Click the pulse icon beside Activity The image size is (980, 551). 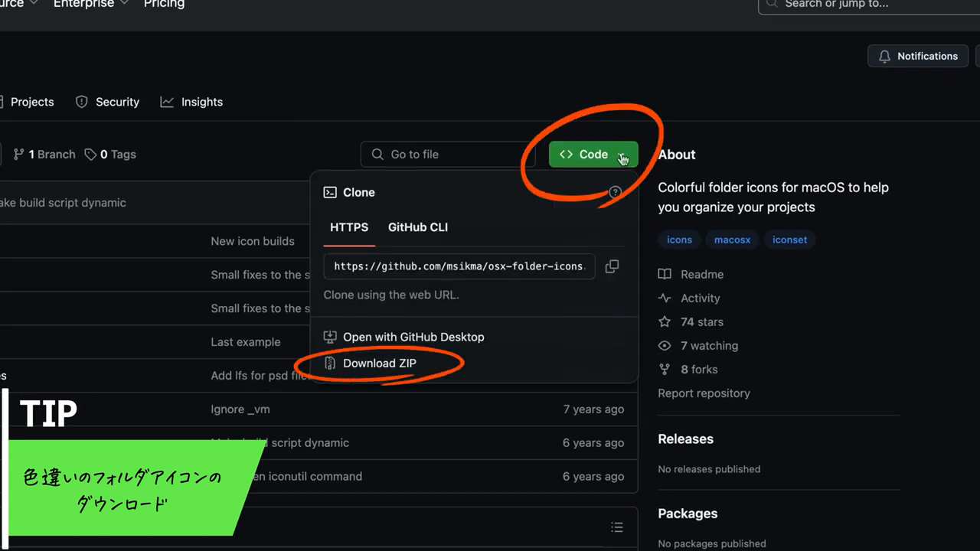coord(665,298)
